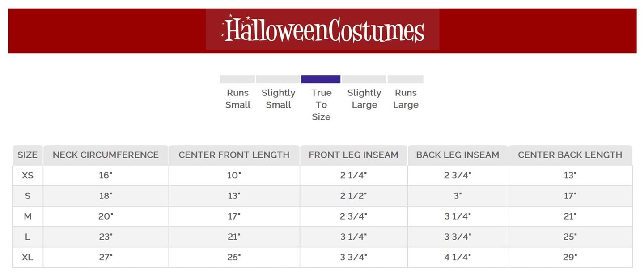Select the S size row label
The width and height of the screenshot is (644, 280).
(28, 196)
